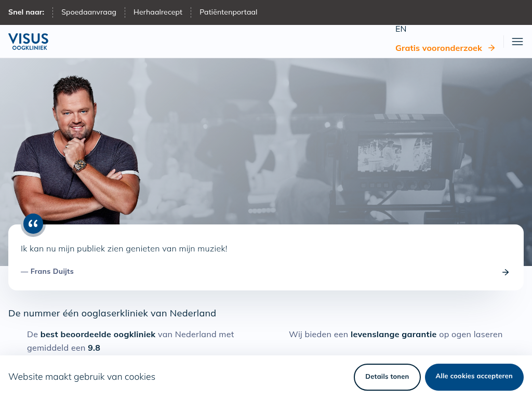Click the testimonial quote text about muziek
The image size is (532, 399).
pos(124,249)
